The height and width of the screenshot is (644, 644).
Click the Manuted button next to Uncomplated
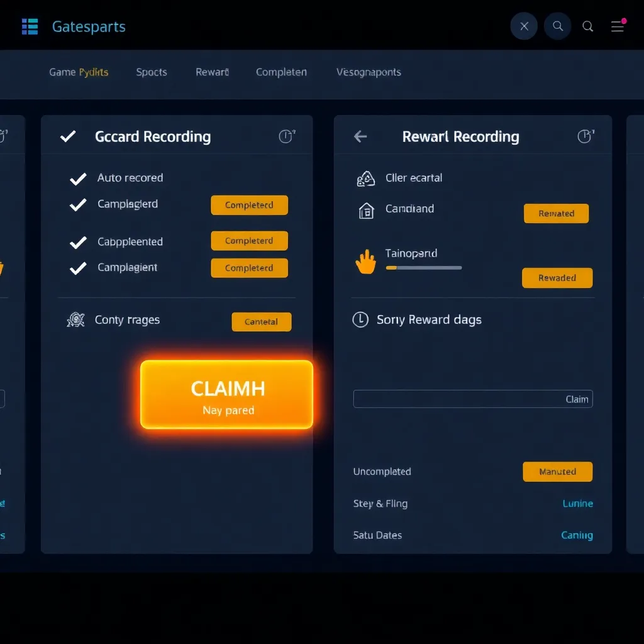(557, 472)
